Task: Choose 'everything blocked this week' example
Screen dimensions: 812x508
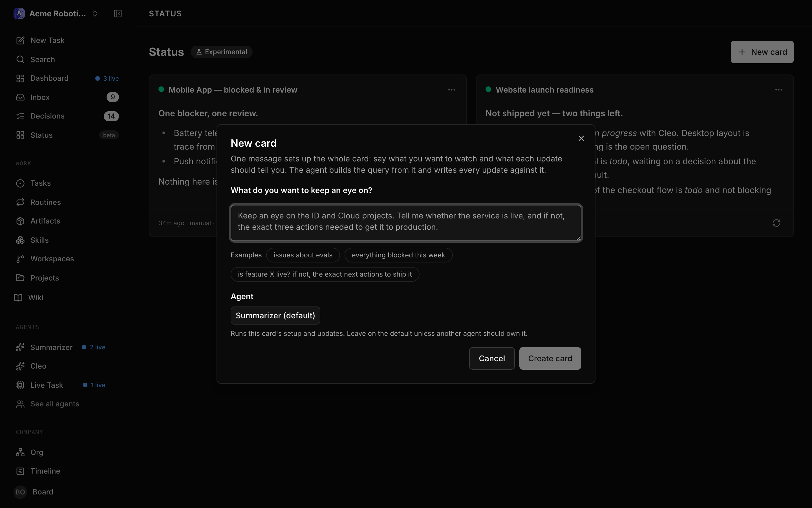Action: 398,255
